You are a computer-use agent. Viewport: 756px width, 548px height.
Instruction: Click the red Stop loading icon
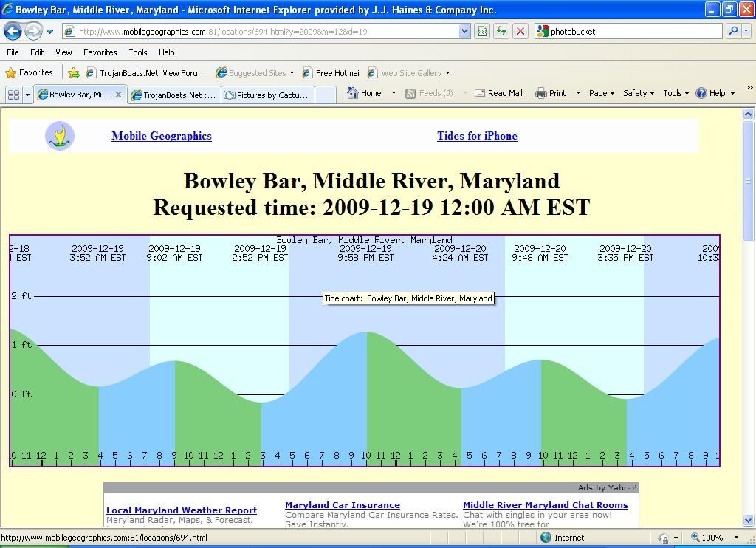pos(520,32)
